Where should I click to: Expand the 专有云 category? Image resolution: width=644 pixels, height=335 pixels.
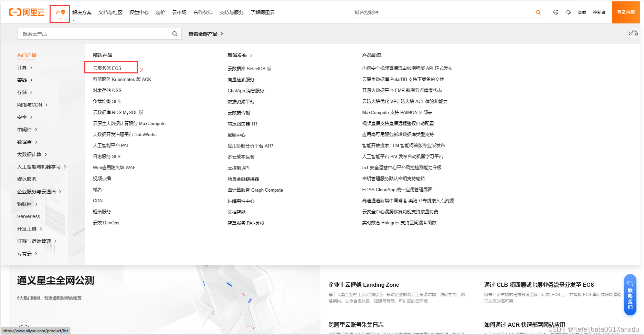(x=27, y=254)
